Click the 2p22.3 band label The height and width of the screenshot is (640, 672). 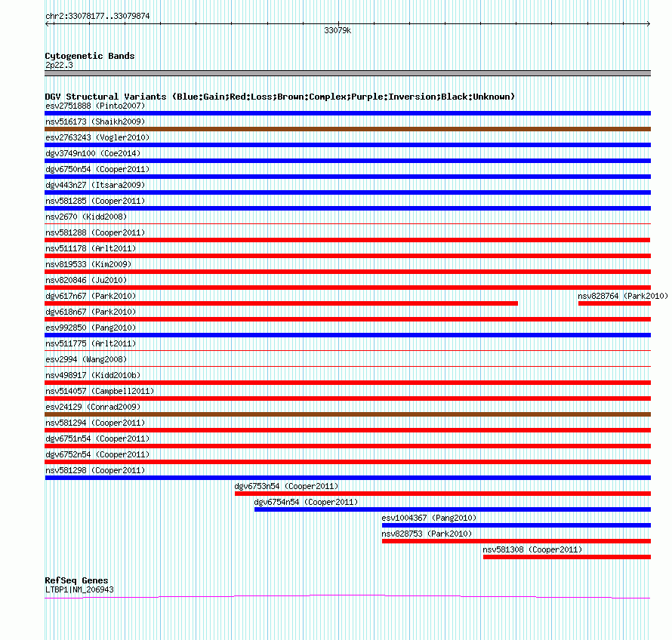(x=59, y=65)
